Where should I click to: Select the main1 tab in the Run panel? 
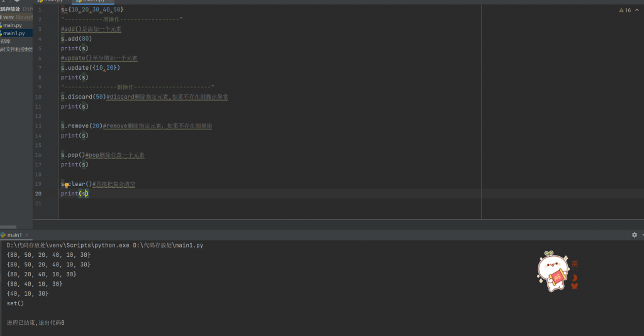13,235
